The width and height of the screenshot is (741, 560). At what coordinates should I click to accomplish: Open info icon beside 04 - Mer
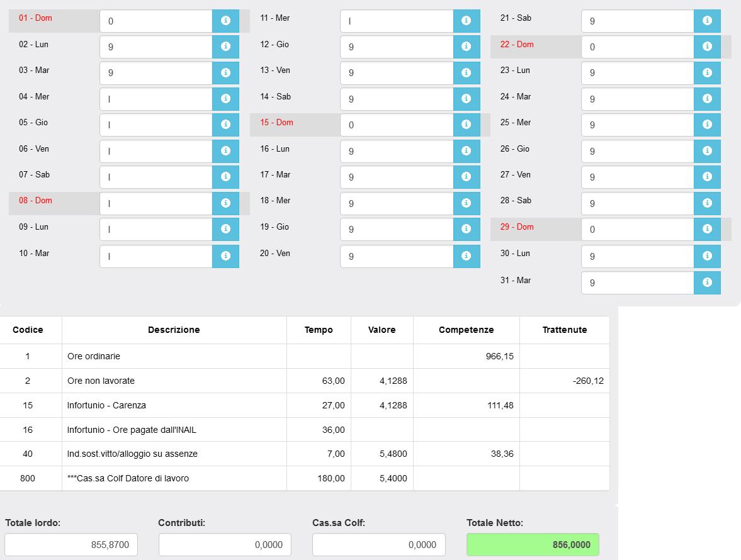225,99
